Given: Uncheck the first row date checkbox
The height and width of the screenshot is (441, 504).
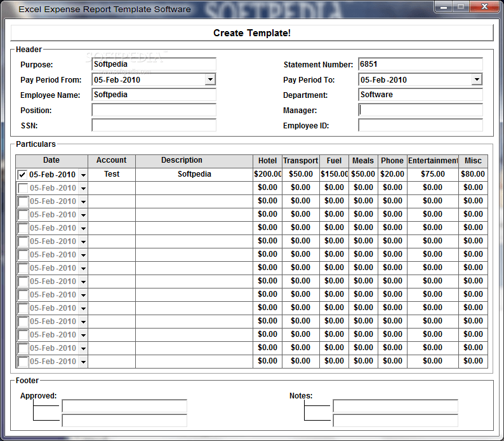Looking at the screenshot, I should [23, 175].
